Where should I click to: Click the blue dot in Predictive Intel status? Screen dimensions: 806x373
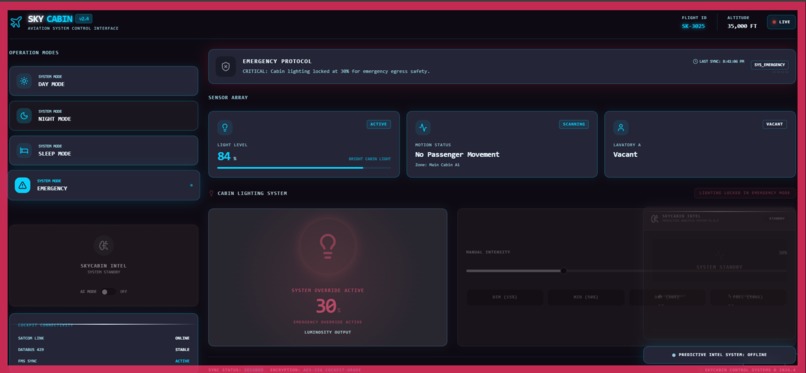[674, 355]
